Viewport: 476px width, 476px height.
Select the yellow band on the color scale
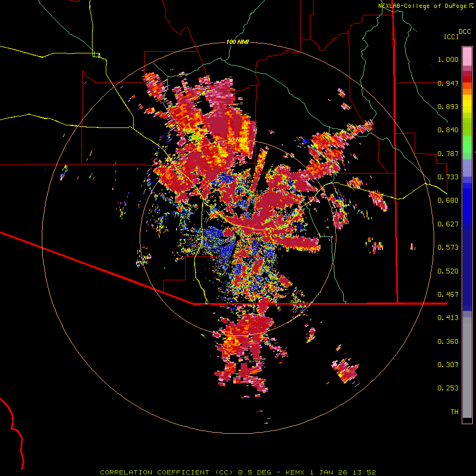467,104
